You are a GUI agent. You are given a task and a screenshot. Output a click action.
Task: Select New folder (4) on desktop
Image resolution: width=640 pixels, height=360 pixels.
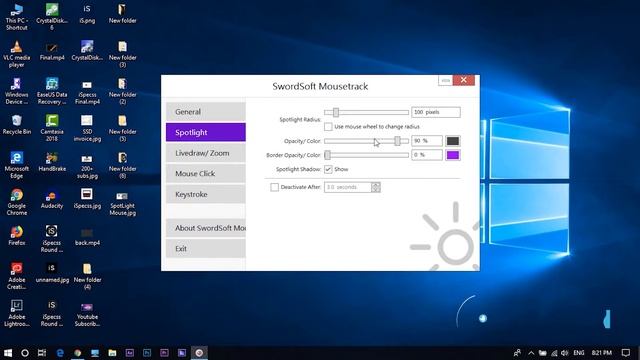87,276
